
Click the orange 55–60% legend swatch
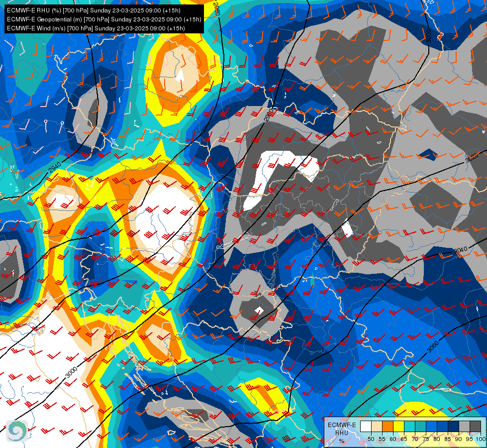pos(388,426)
